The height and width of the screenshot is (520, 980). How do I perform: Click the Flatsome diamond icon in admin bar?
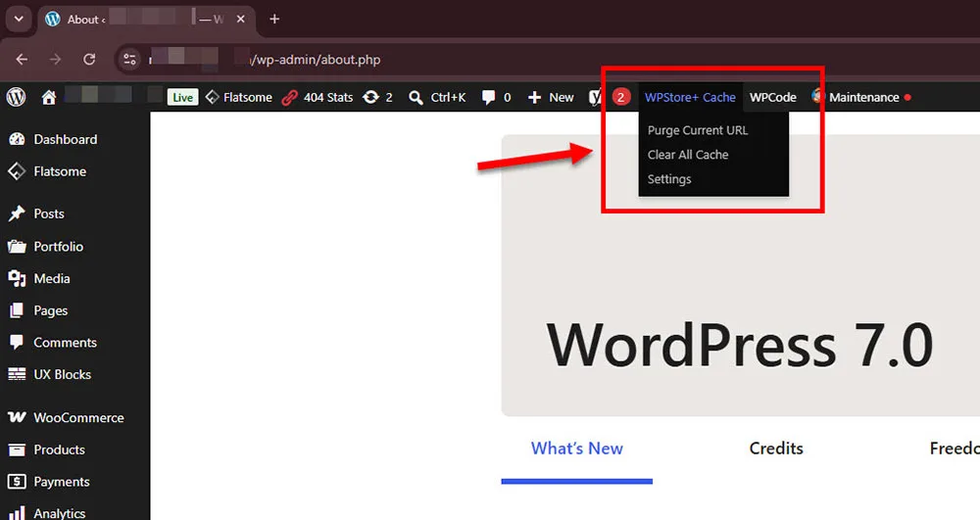click(x=213, y=97)
